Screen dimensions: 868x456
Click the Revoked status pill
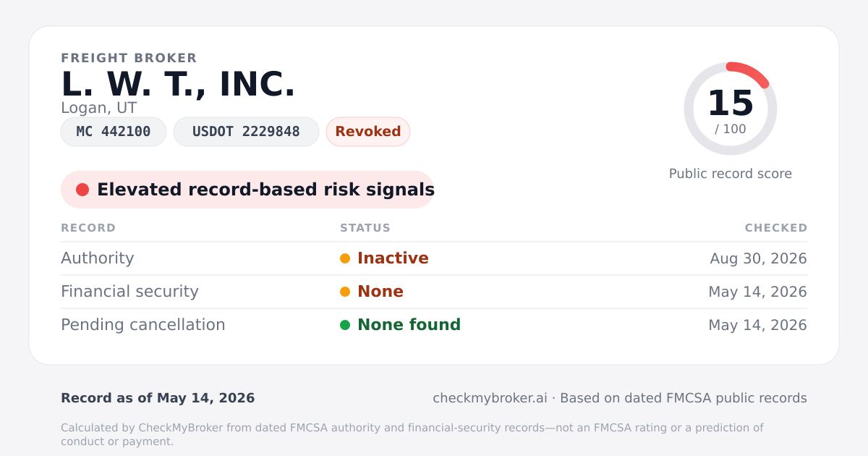point(368,132)
